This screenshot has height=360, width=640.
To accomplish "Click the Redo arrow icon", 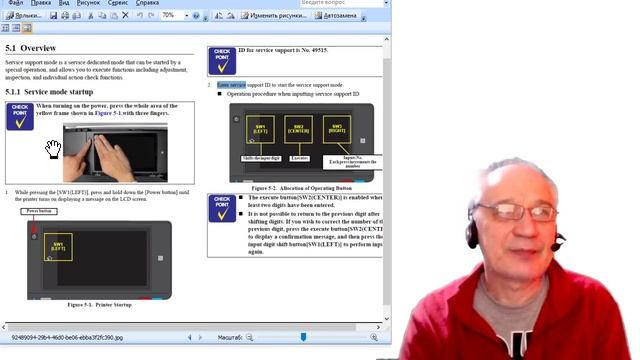I will [151, 16].
